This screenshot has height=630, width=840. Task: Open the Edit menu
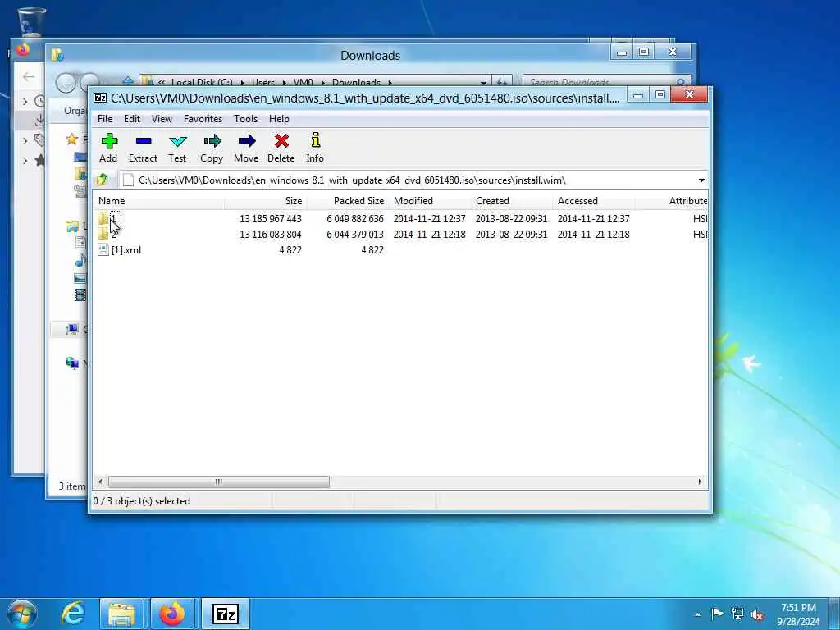coord(132,119)
